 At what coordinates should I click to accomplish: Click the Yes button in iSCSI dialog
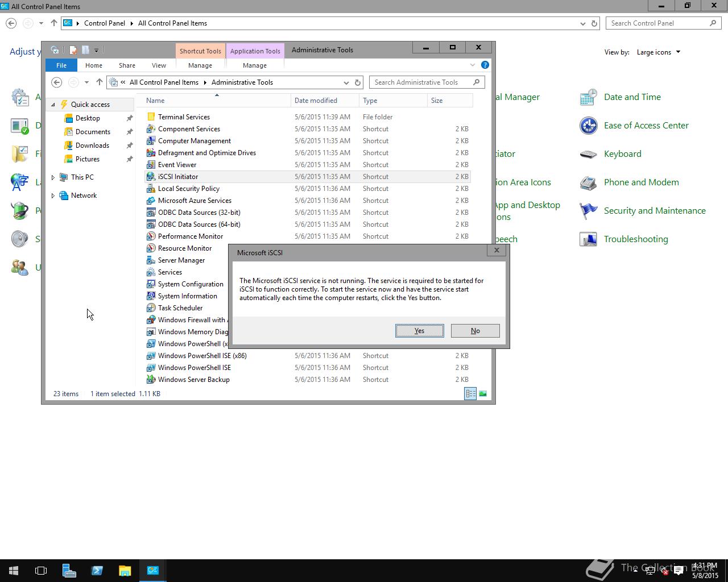419,331
